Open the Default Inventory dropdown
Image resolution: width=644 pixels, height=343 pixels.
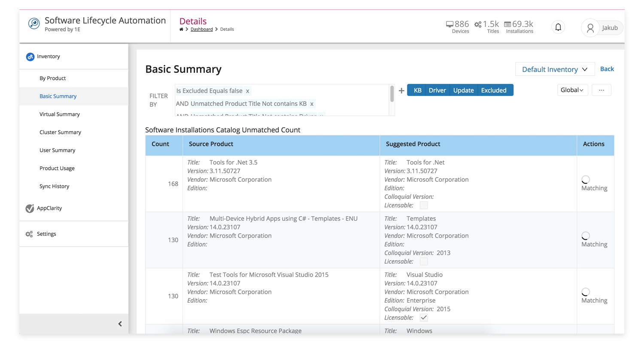tap(555, 69)
